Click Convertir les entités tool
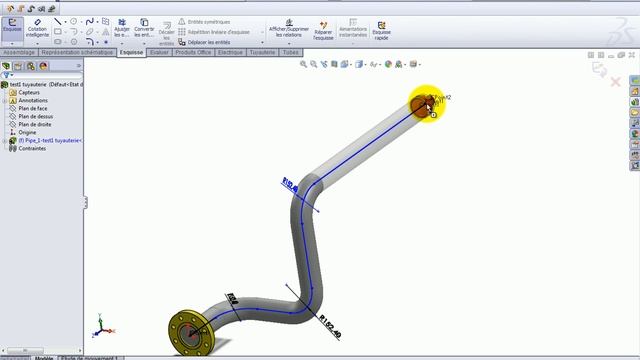The width and height of the screenshot is (640, 360). click(x=144, y=28)
